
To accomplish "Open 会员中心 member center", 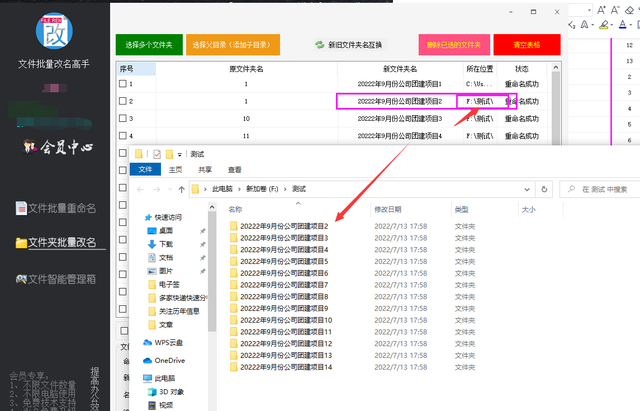I will point(58,147).
